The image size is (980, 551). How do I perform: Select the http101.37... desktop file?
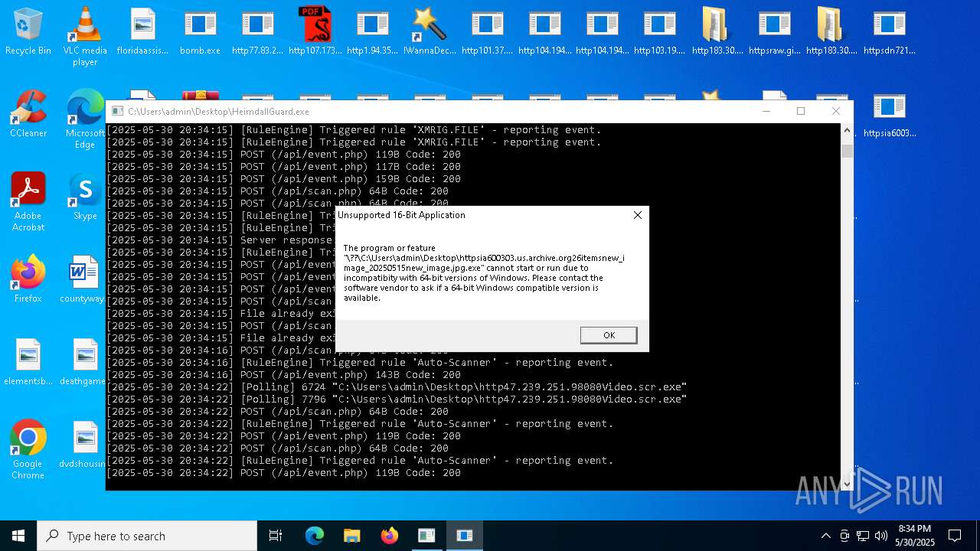(487, 31)
